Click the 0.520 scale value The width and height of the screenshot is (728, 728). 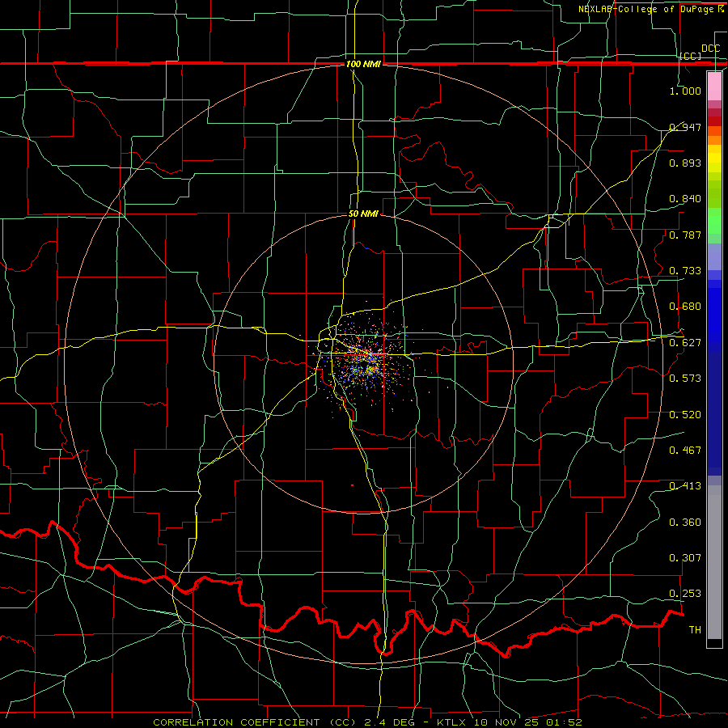coord(685,415)
